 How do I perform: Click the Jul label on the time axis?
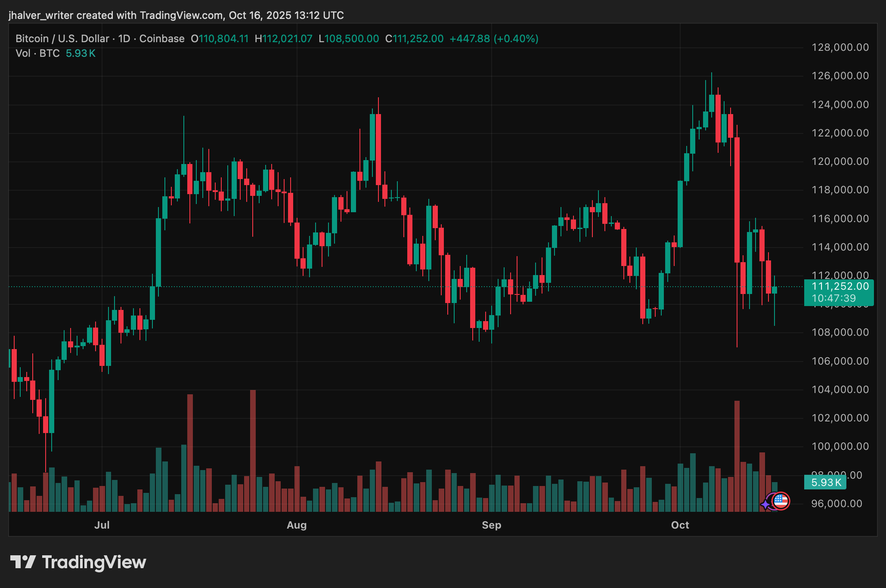click(102, 526)
